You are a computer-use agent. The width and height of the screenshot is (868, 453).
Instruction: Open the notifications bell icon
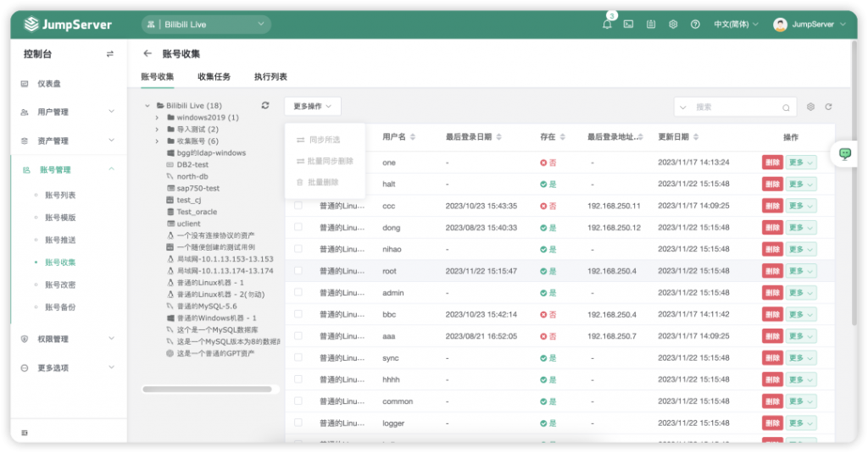point(607,25)
